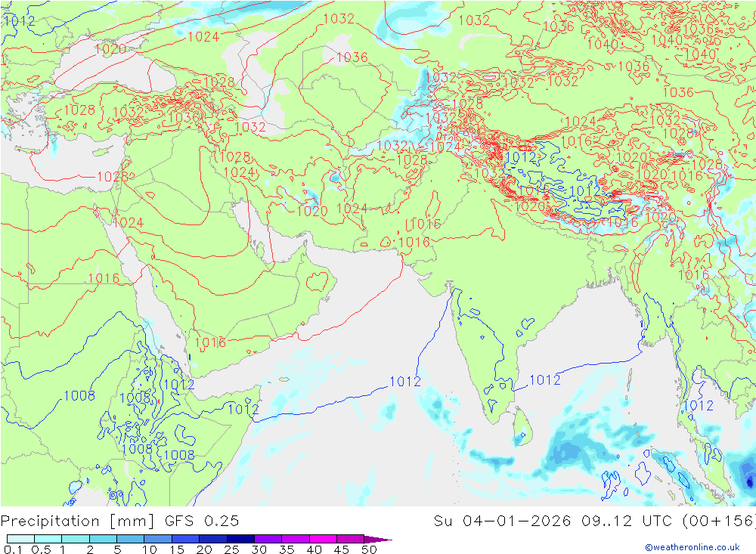Click the blue '1012' isobar label over the Arabian Sea
The height and width of the screenshot is (554, 756).
tap(405, 382)
